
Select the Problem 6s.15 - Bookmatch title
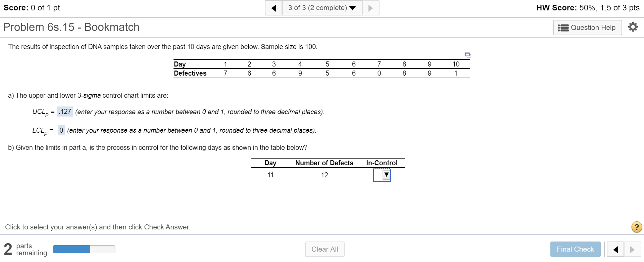click(x=71, y=27)
